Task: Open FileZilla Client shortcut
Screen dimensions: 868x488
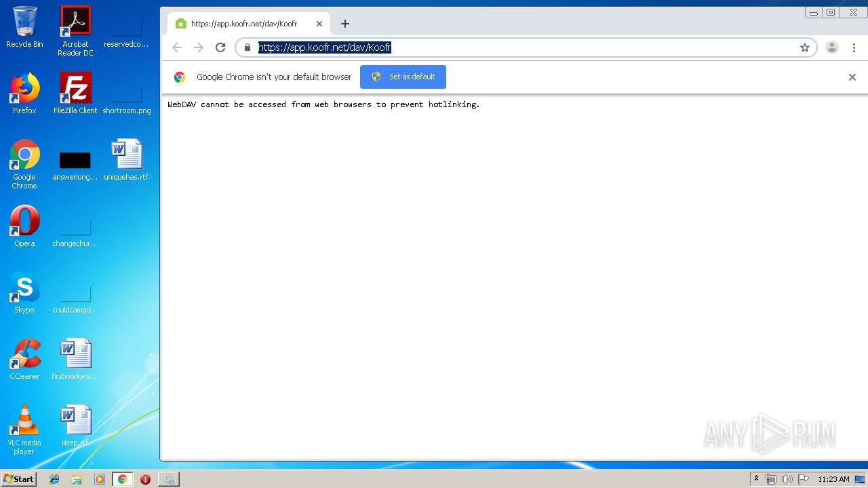Action: pyautogui.click(x=75, y=94)
